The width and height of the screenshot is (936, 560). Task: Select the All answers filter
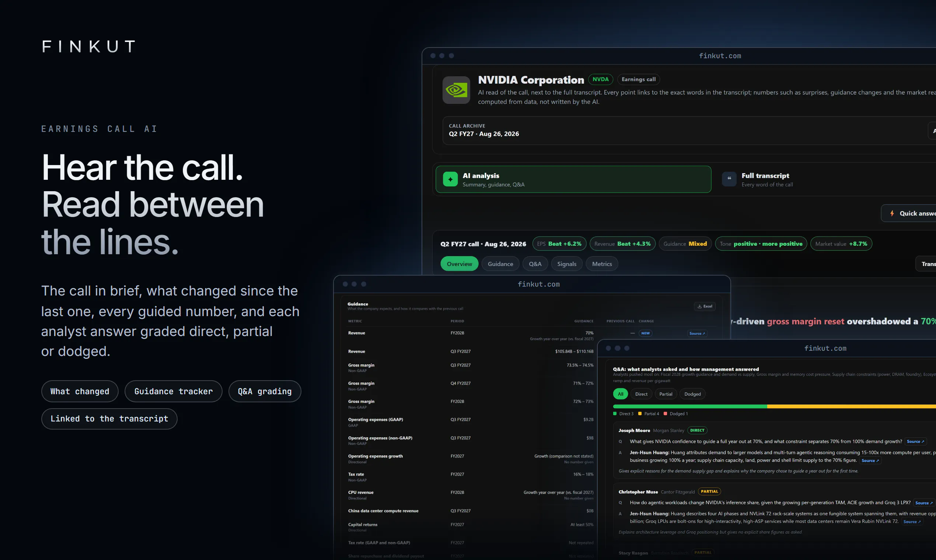tap(620, 394)
